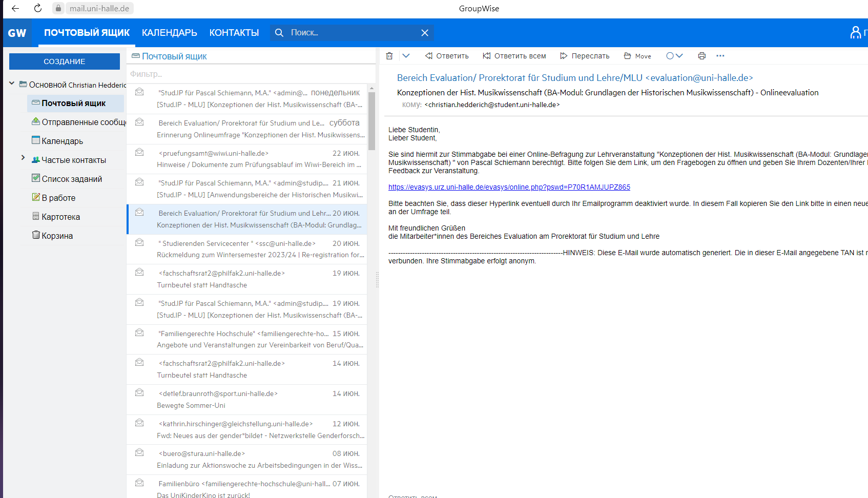
Task: Open the КОНТАКТЫ tab
Action: tap(234, 33)
